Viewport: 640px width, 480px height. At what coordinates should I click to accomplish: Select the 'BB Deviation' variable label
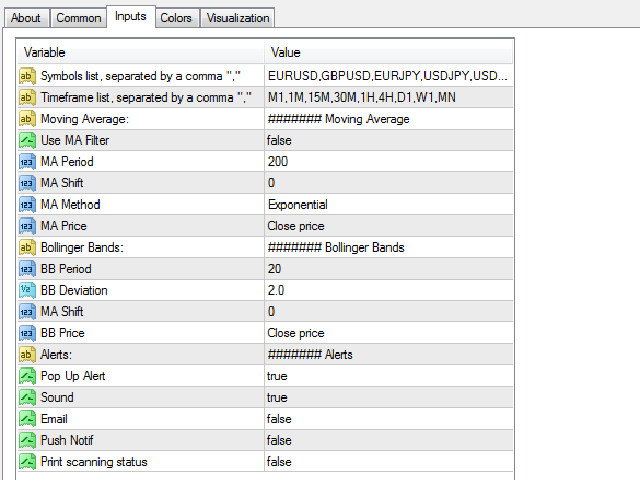74,290
